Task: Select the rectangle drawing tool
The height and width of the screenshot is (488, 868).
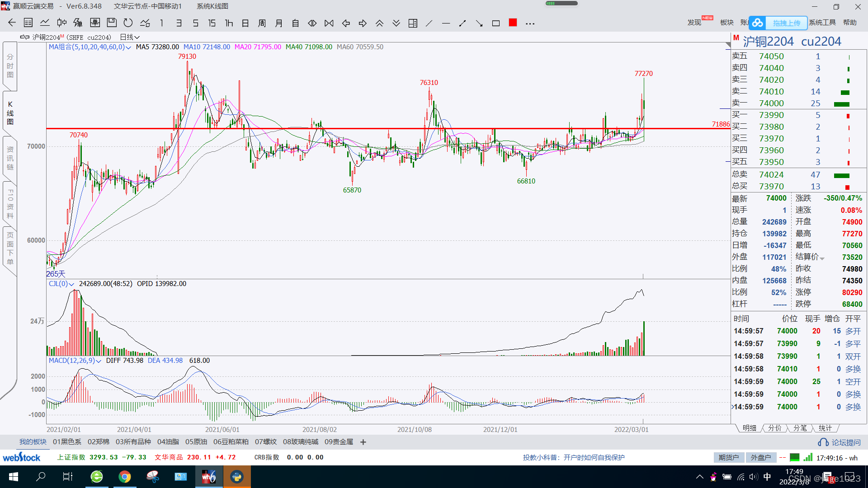Action: 496,23
